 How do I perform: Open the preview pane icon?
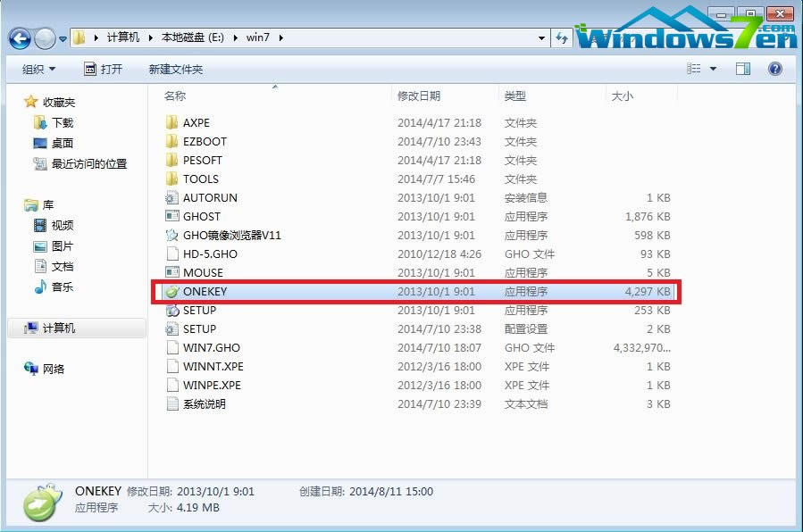pyautogui.click(x=742, y=68)
